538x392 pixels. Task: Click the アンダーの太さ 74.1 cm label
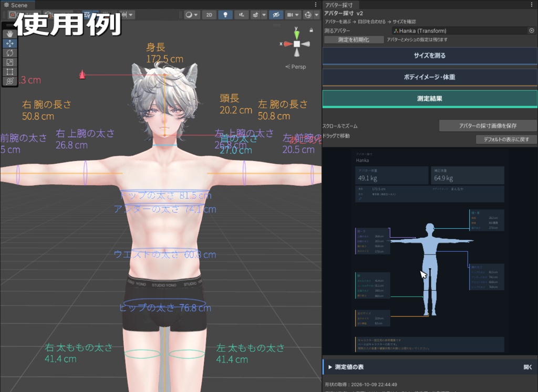pyautogui.click(x=165, y=209)
